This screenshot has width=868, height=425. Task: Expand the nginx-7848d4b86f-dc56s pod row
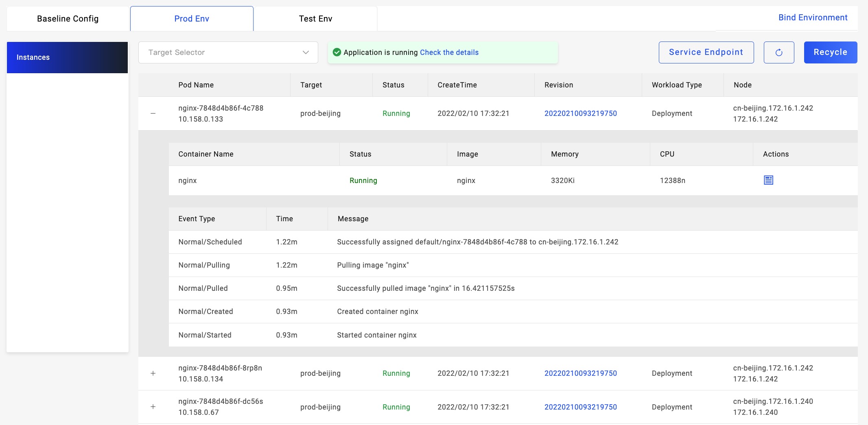[x=153, y=407]
